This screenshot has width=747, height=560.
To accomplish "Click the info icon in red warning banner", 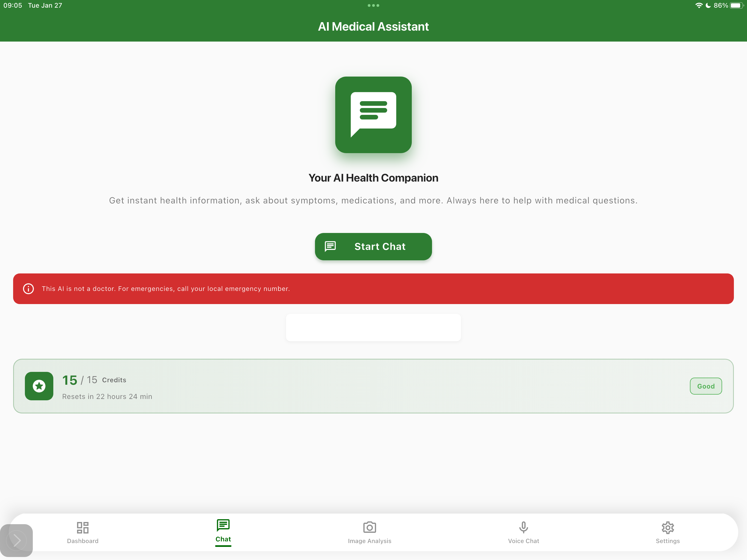I will click(28, 289).
